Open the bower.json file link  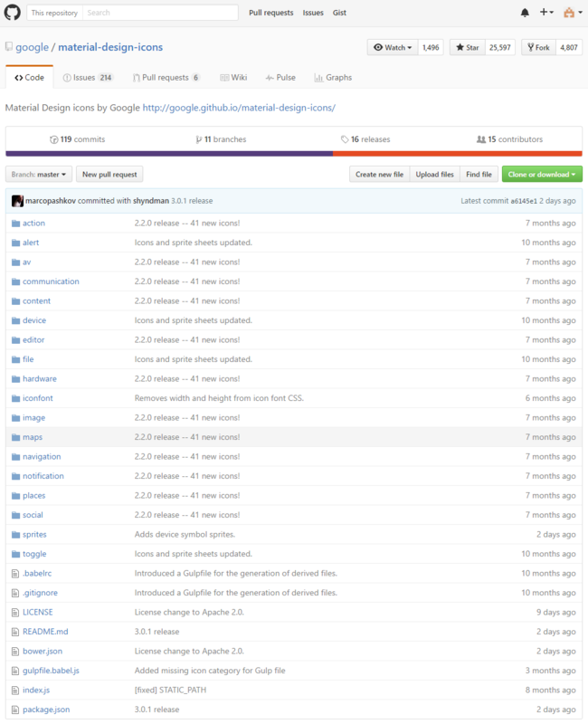[x=43, y=651]
